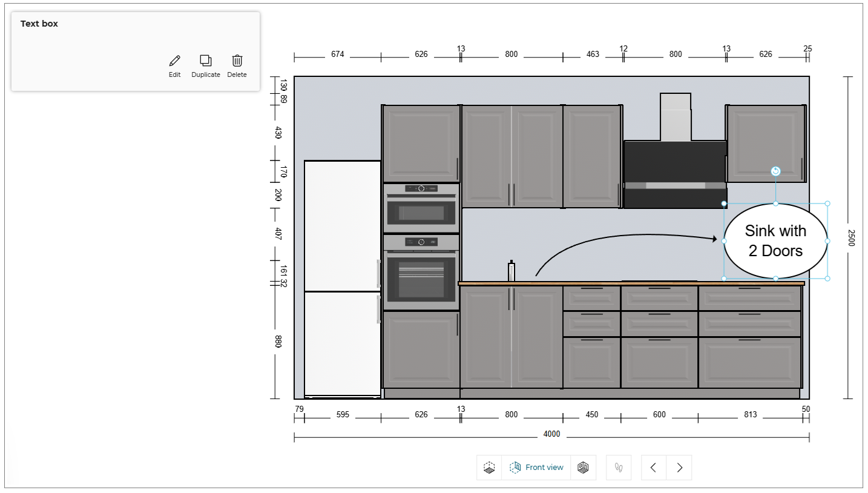This screenshot has width=868, height=493.
Task: Click the 2500 wall height dimension
Action: pyautogui.click(x=850, y=241)
